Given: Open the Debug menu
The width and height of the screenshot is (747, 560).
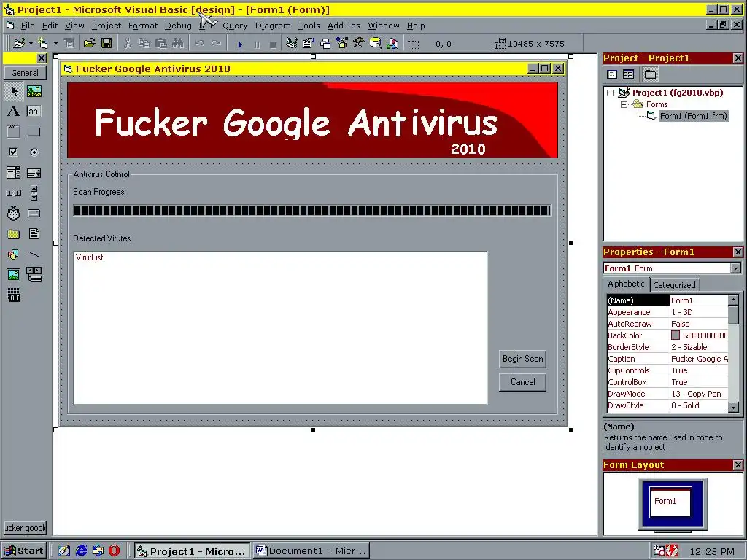Looking at the screenshot, I should coord(178,26).
